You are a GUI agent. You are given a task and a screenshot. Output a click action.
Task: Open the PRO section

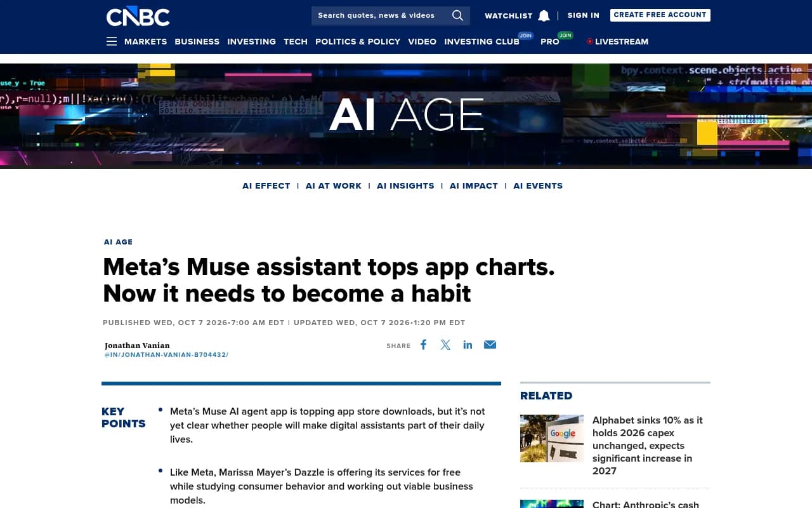[550, 41]
